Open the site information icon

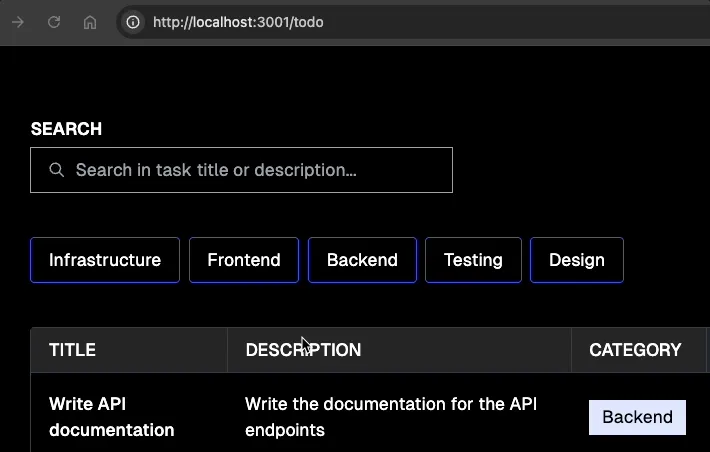tap(133, 22)
